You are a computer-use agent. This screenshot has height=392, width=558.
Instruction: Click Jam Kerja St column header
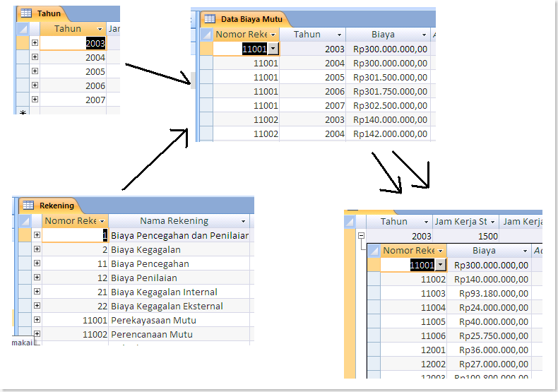pos(465,222)
